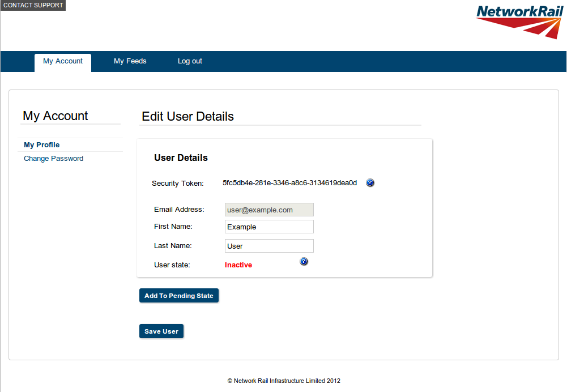Click the help icon beside the security token
This screenshot has width=567, height=392.
pyautogui.click(x=370, y=183)
